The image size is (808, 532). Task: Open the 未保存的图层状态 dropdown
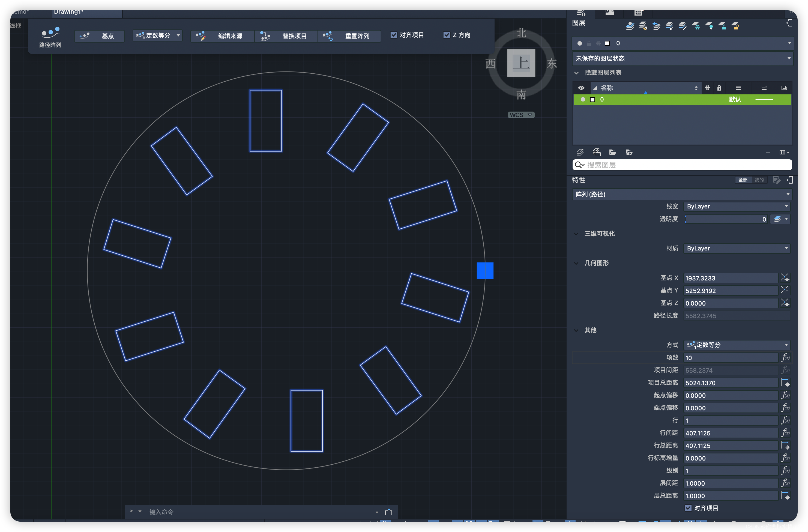coord(683,58)
